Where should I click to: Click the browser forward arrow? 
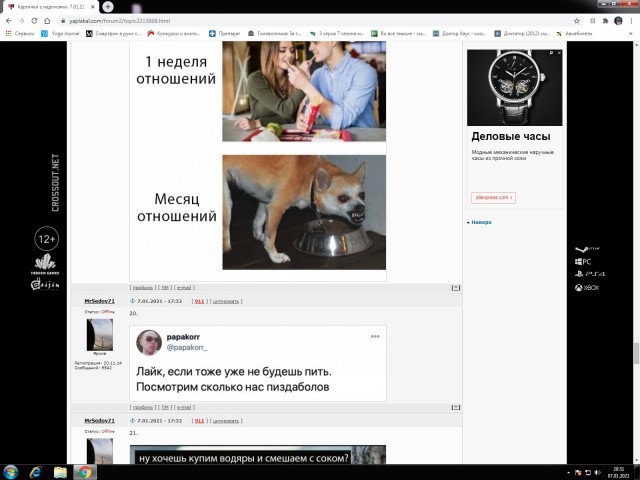point(22,21)
